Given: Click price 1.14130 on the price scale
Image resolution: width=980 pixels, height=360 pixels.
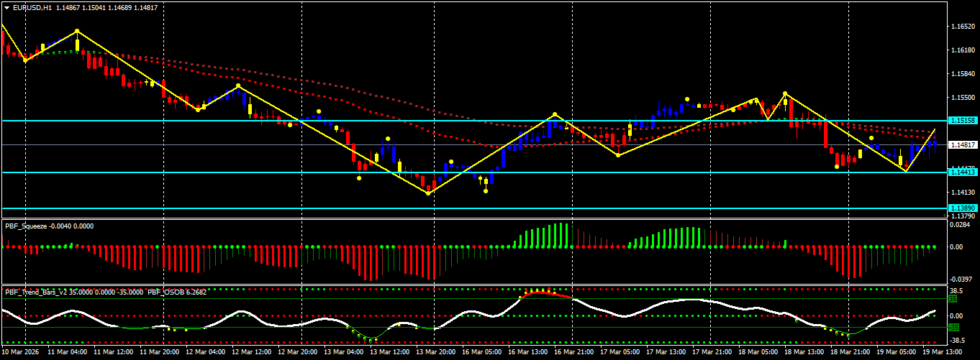Looking at the screenshot, I should [963, 192].
